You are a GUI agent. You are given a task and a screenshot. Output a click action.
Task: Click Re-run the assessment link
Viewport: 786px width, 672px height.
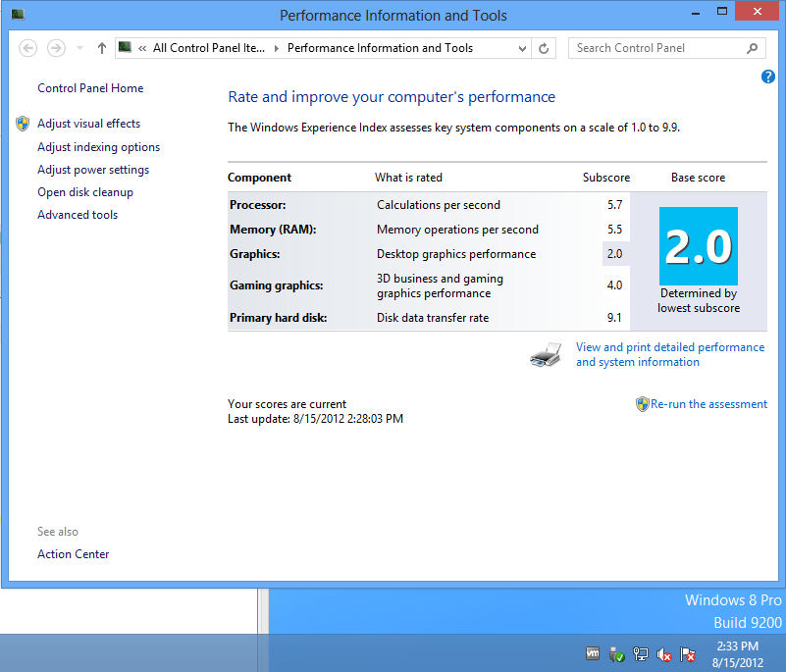pyautogui.click(x=708, y=404)
